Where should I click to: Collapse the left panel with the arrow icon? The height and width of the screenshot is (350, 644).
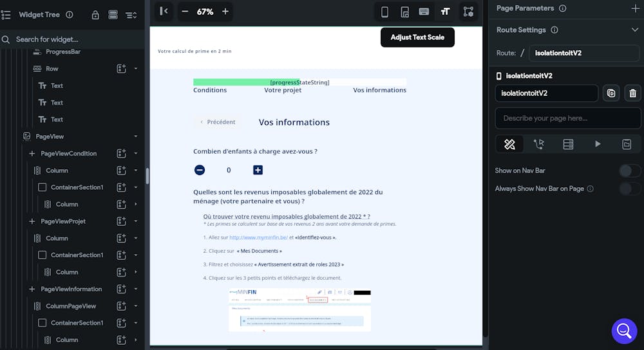click(164, 12)
